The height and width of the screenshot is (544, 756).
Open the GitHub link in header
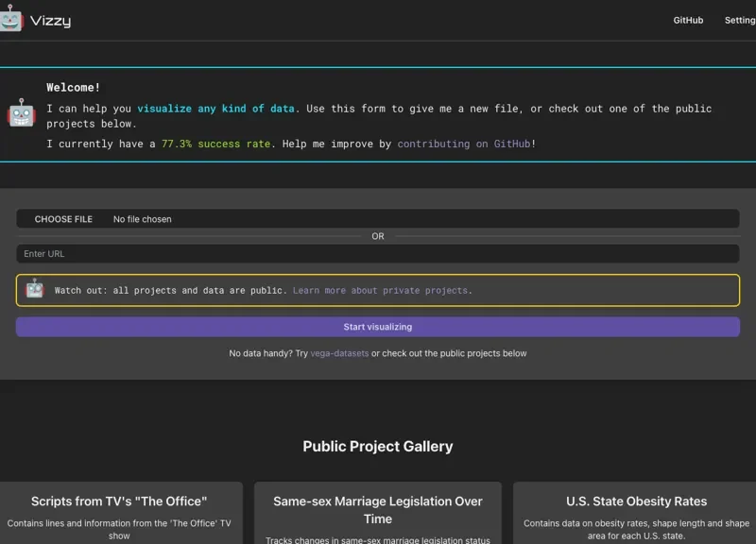coord(688,20)
